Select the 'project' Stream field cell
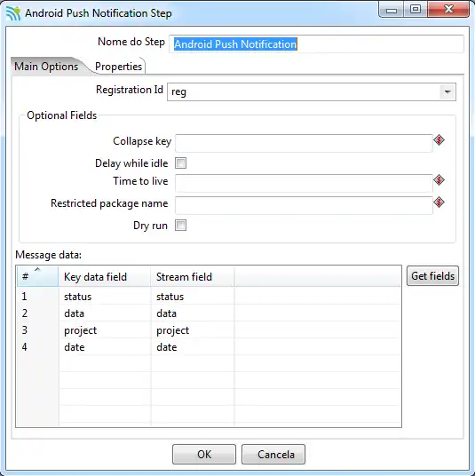Viewport: 475px width, 476px height. tap(193, 330)
